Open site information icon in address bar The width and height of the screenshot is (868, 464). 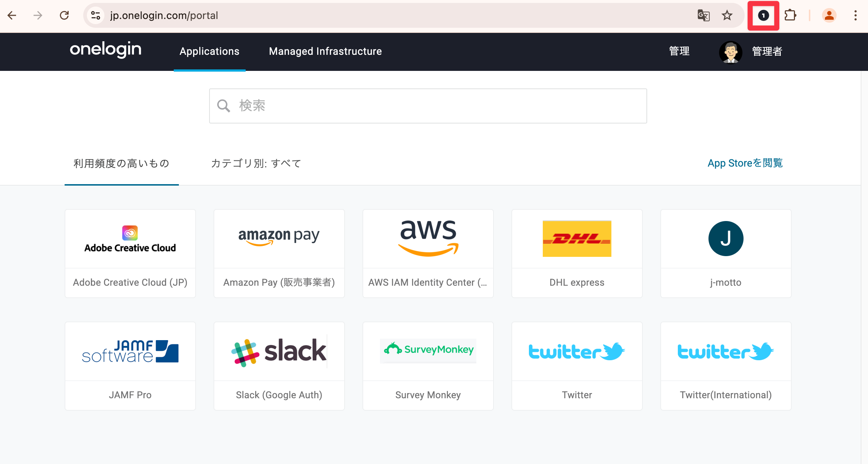coord(96,15)
